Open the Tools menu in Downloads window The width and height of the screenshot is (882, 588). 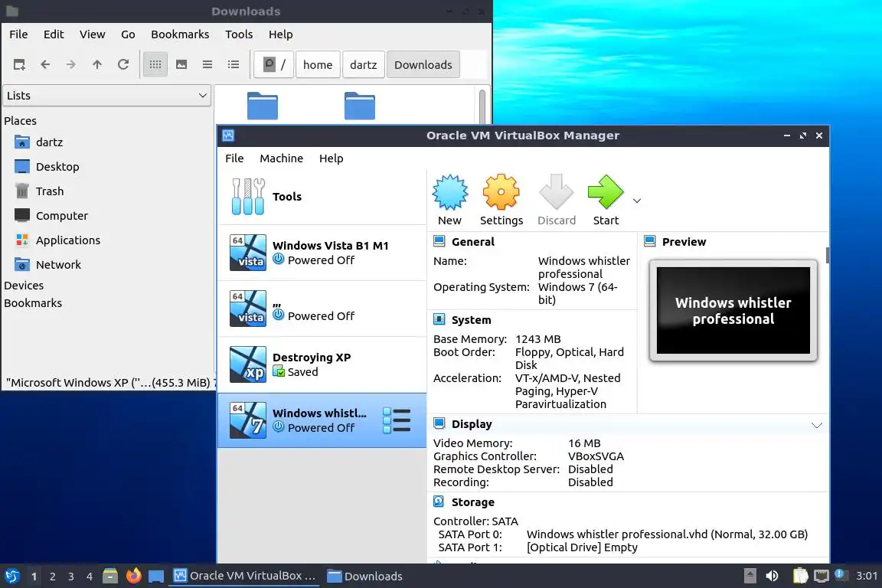pyautogui.click(x=239, y=34)
